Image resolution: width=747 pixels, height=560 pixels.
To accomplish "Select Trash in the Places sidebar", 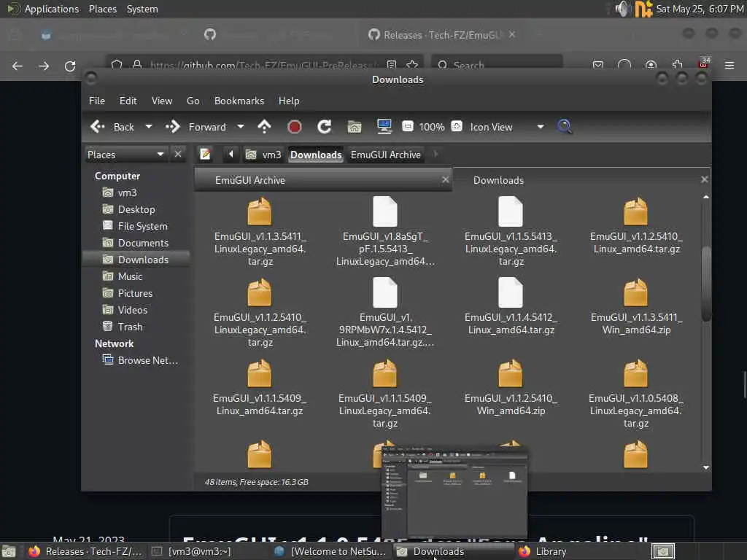I will click(130, 327).
